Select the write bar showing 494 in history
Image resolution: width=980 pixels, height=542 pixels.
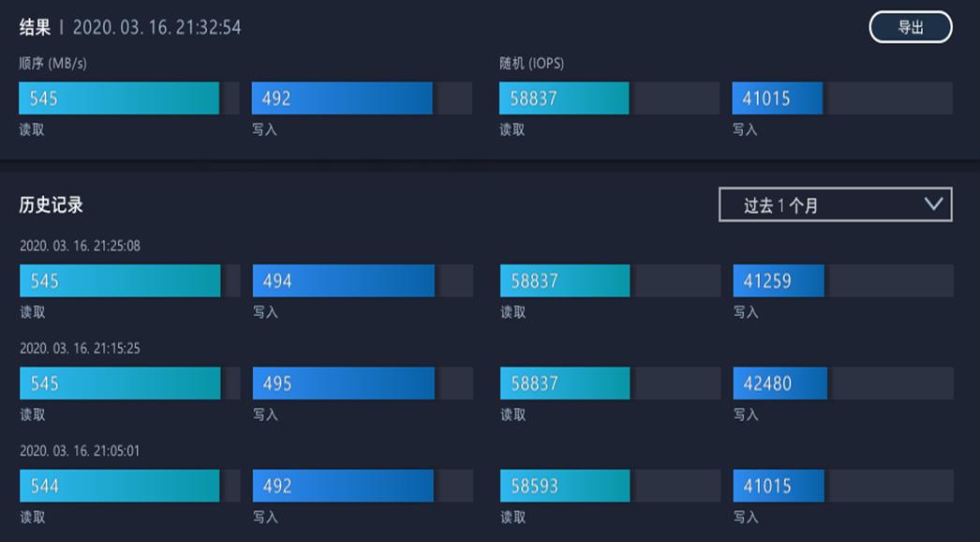[x=341, y=280]
